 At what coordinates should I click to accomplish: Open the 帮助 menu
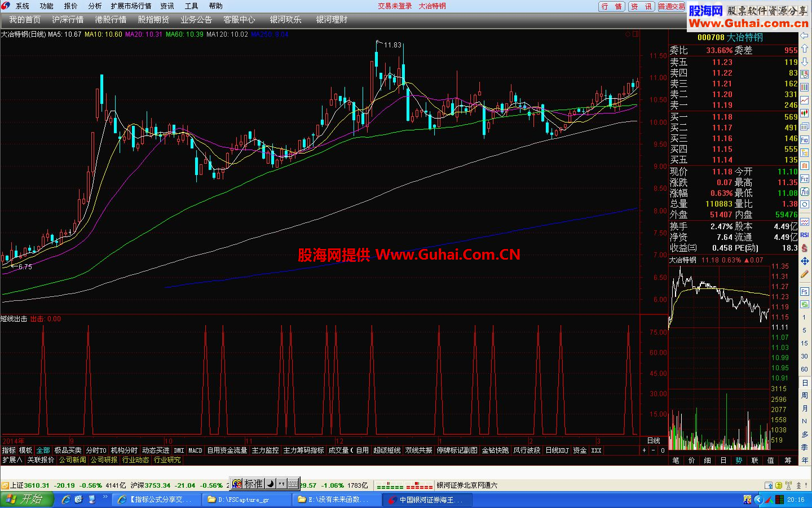point(216,6)
